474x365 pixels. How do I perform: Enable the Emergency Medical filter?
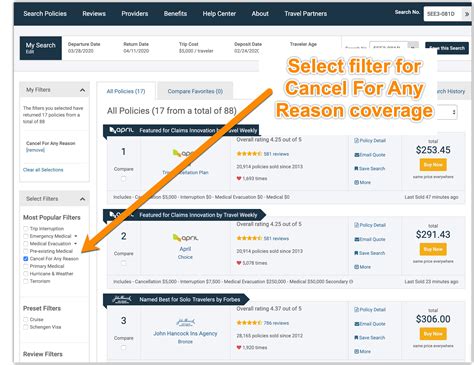26,236
